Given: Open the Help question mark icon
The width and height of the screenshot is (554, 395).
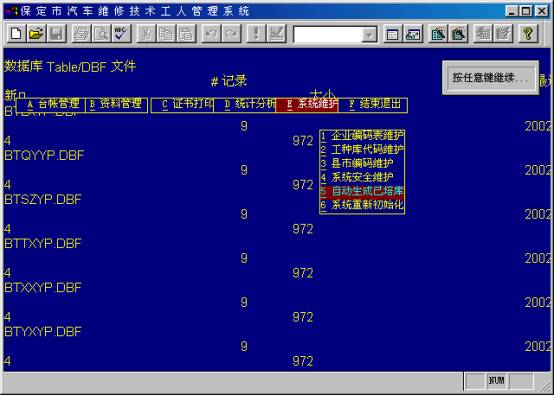Looking at the screenshot, I should click(x=528, y=34).
